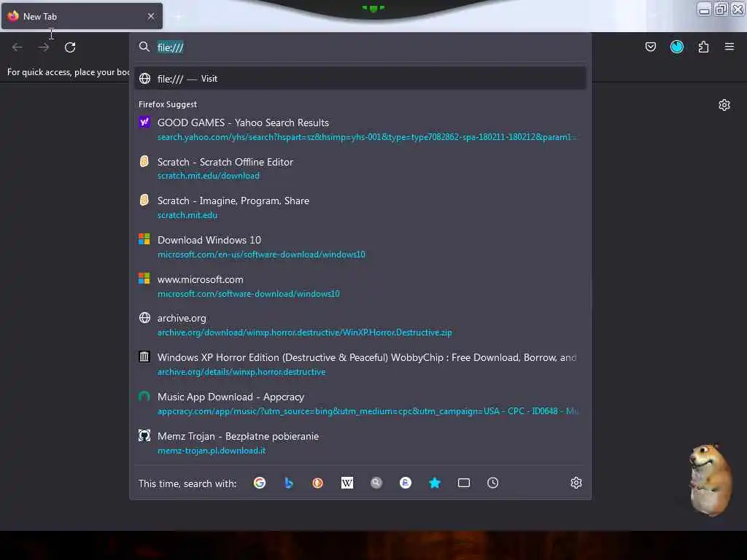Open www.microsoft.com suggestion

360,286
